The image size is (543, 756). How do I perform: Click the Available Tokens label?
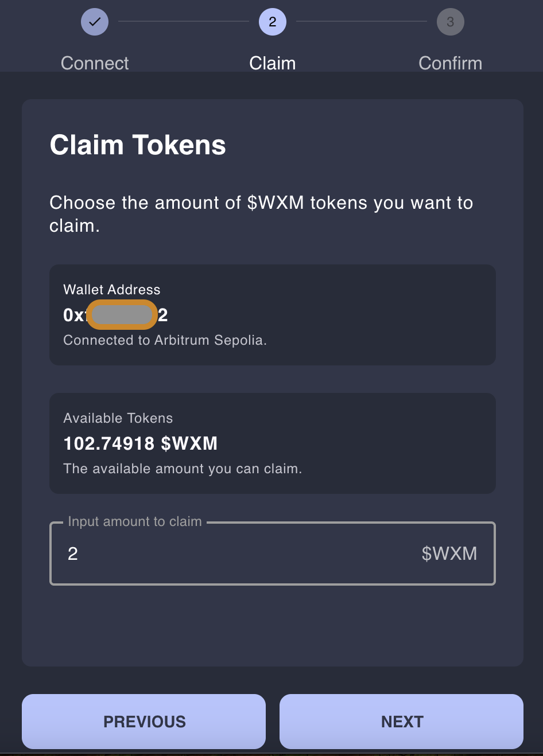coord(118,418)
